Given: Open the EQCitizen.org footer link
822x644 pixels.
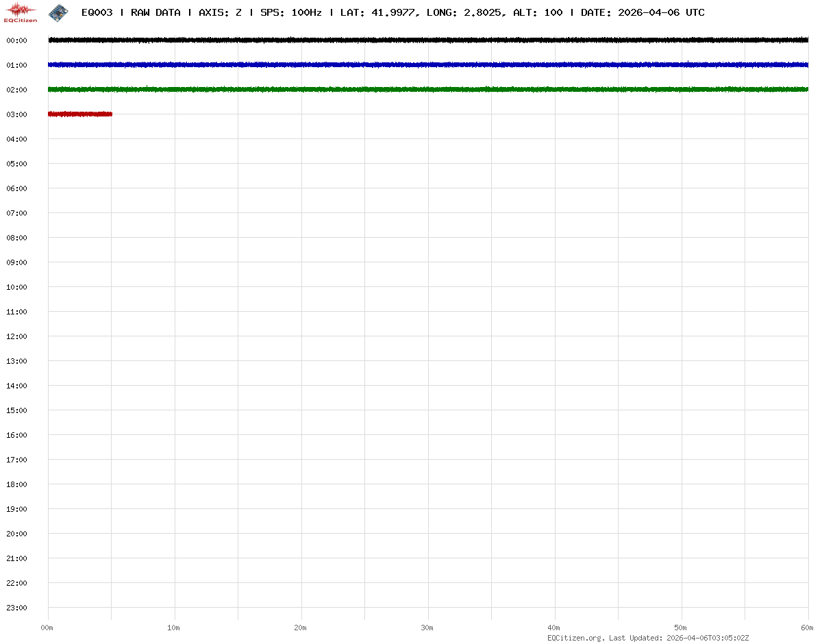Looking at the screenshot, I should 576,638.
